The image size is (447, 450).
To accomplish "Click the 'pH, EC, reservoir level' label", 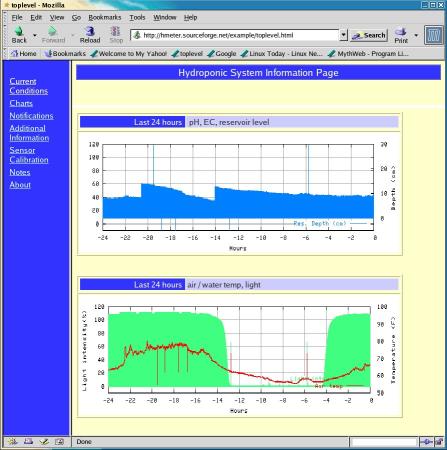I will (229, 122).
